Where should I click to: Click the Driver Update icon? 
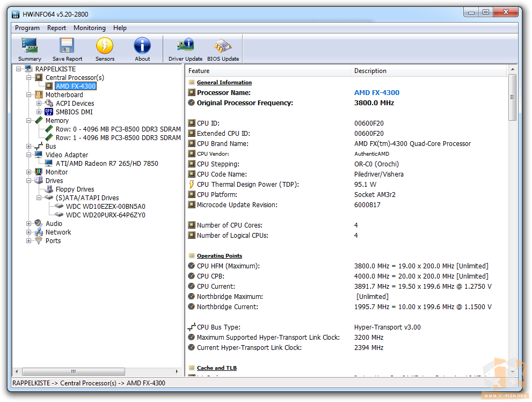185,46
